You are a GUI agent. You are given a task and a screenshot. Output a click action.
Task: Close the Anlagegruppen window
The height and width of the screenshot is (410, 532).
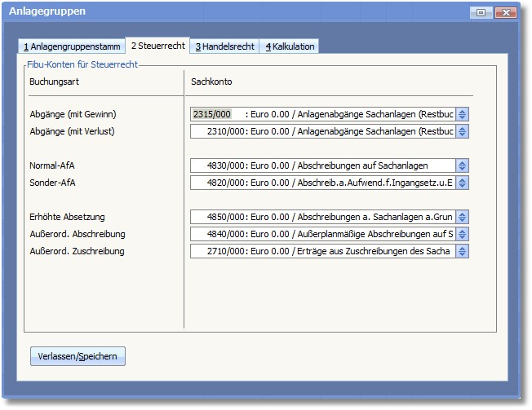pyautogui.click(x=506, y=12)
